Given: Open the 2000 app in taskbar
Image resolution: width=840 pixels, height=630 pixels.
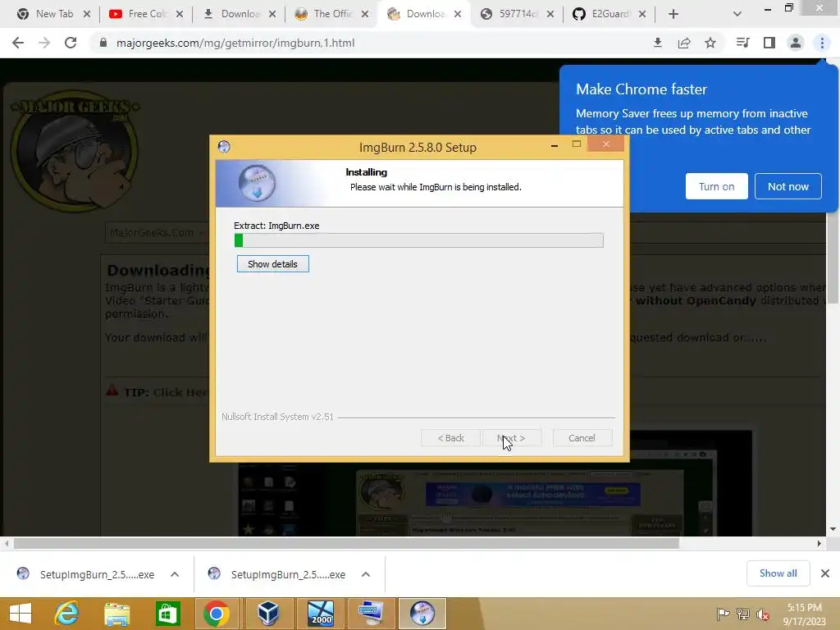Looking at the screenshot, I should point(321,614).
